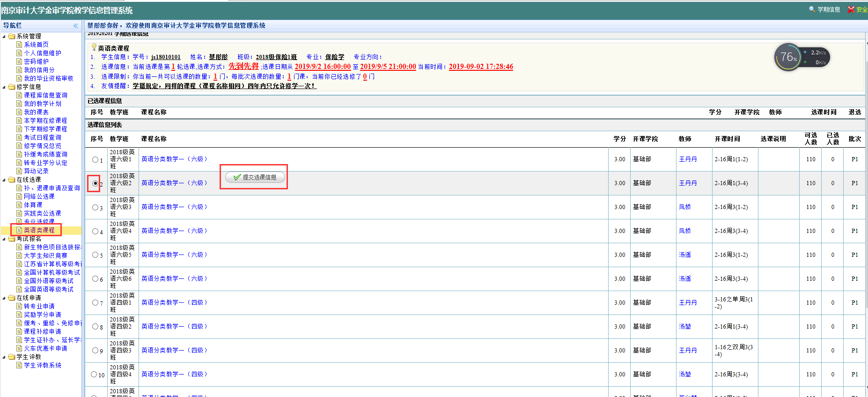The image size is (868, 397).
Task: Open 学生评教系统 in the navigation tree
Action: click(42, 365)
